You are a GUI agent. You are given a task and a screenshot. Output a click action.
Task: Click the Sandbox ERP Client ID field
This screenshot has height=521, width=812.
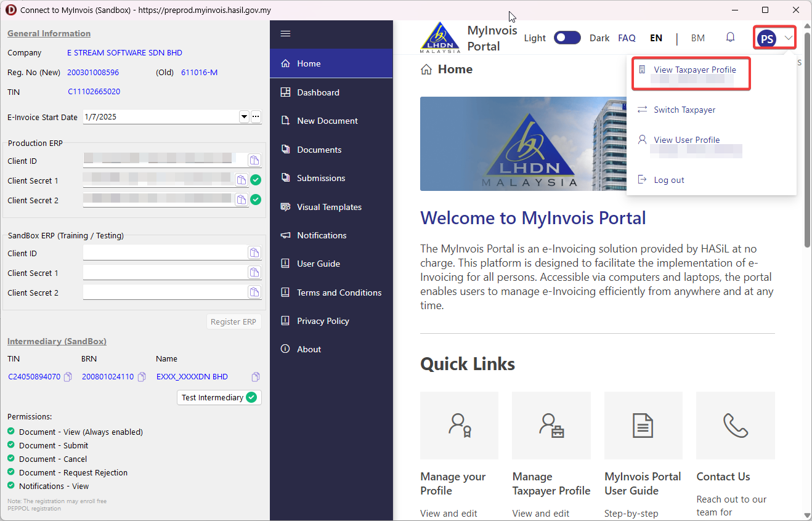tap(164, 253)
